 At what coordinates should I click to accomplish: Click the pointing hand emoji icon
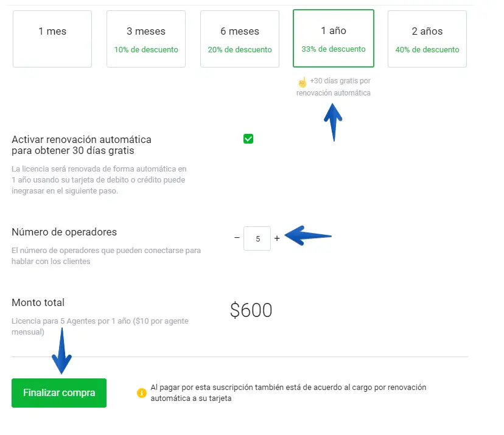[303, 82]
